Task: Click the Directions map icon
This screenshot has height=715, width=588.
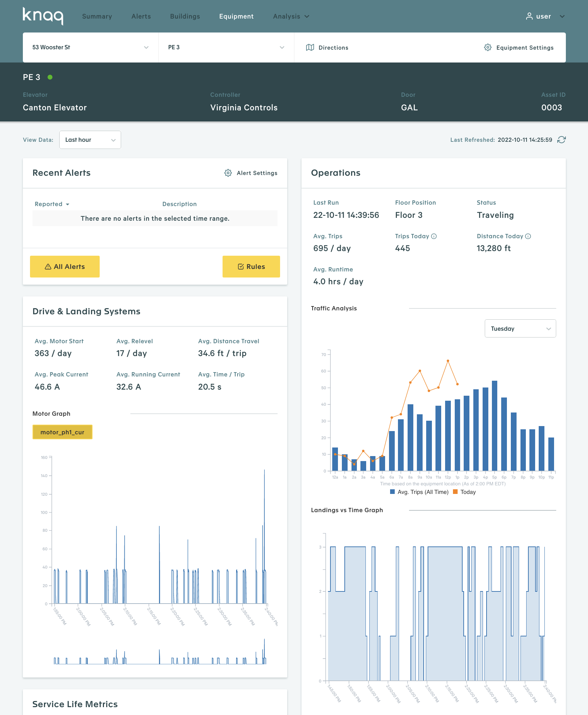Action: click(310, 47)
